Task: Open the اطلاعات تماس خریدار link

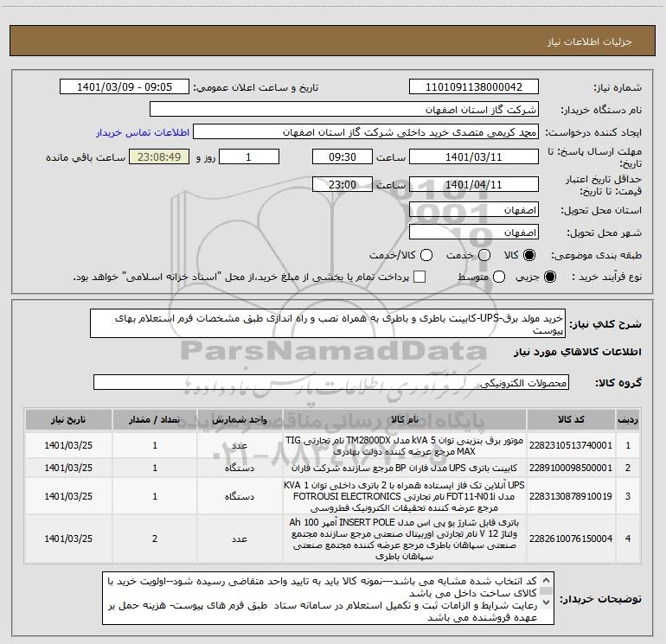Action: click(x=143, y=132)
